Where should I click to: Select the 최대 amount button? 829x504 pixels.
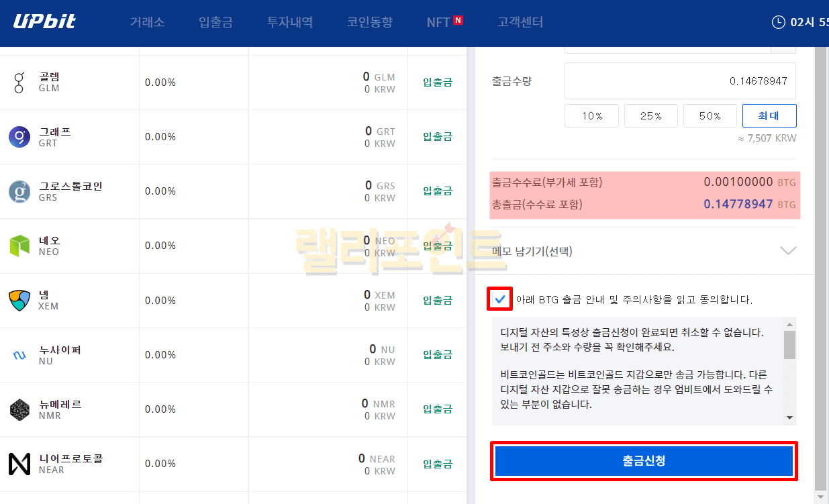click(769, 115)
